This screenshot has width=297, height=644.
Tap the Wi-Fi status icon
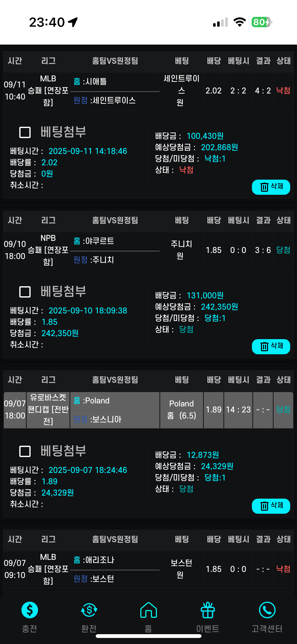pyautogui.click(x=240, y=22)
